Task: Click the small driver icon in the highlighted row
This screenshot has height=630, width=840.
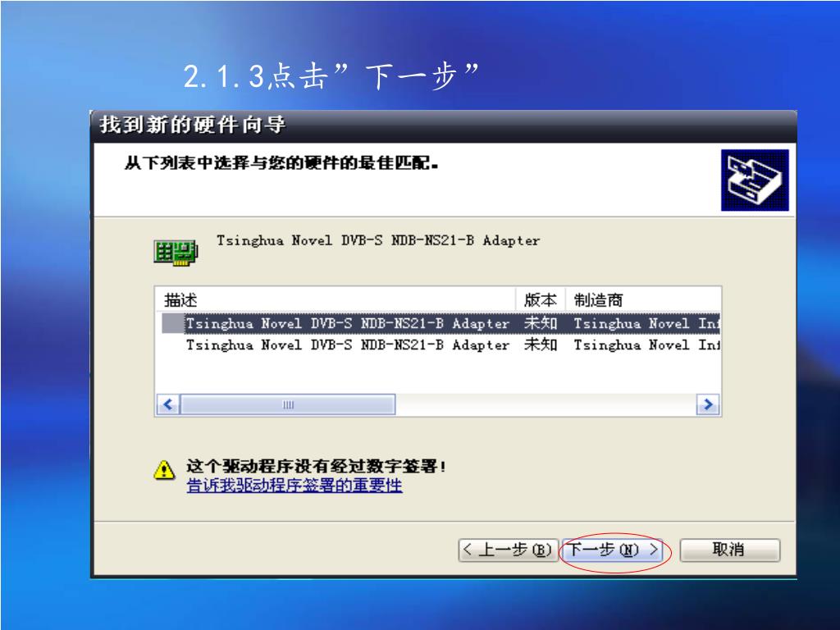Action: [172, 323]
